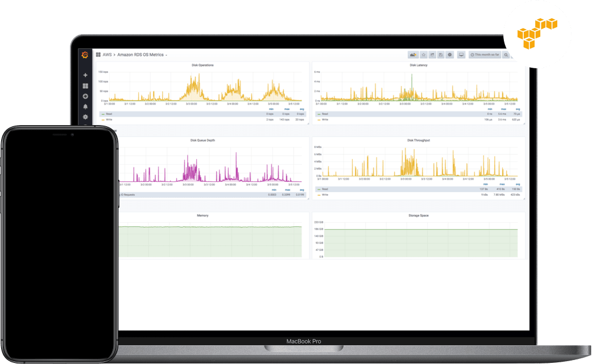The height and width of the screenshot is (364, 592).
Task: Toggle Read series in Disk Throughput legend
Action: [x=325, y=189]
